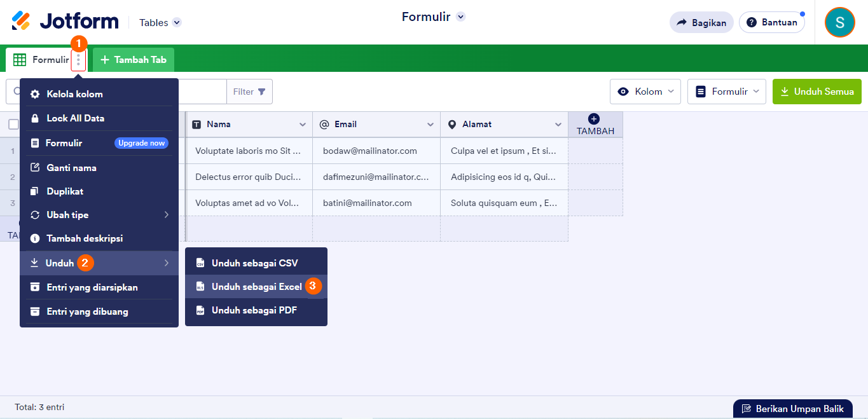
Task: Open Kelola kolom using the gear icon
Action: pyautogui.click(x=34, y=93)
